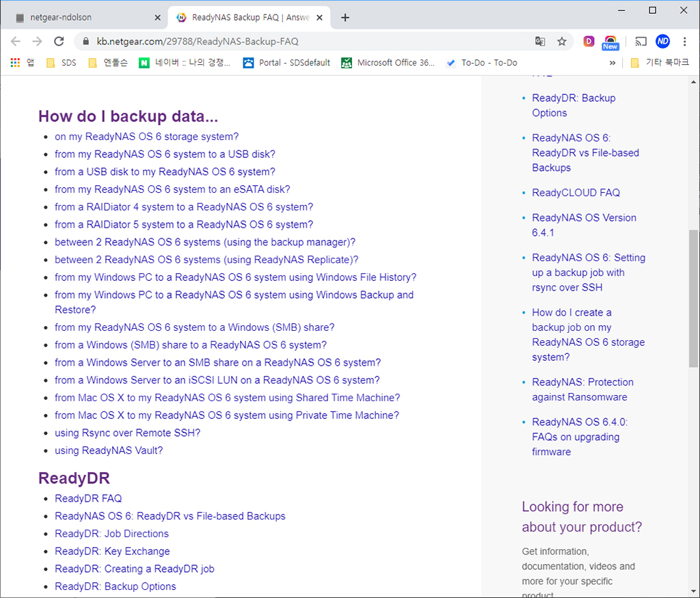Image resolution: width=700 pixels, height=598 pixels.
Task: Open Windows Server to iSCSI LUN link
Action: (x=217, y=380)
